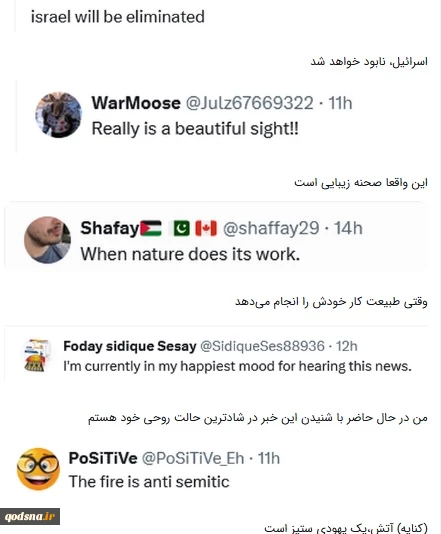Click the Palestine flag next to Shafay
The image size is (441, 534).
tap(151, 229)
